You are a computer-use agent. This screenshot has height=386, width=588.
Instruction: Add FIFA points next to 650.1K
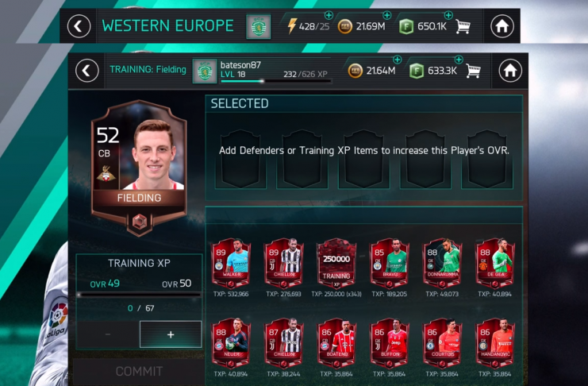[448, 15]
